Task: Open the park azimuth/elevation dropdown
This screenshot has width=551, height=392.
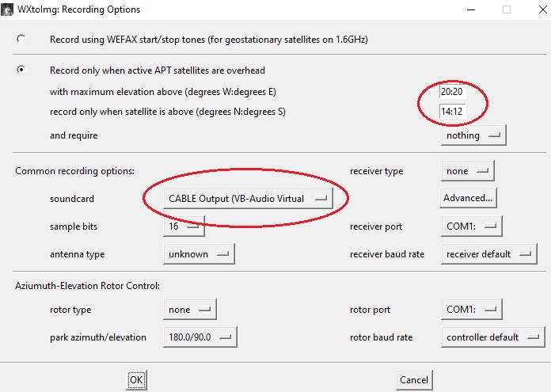Action: 199,337
